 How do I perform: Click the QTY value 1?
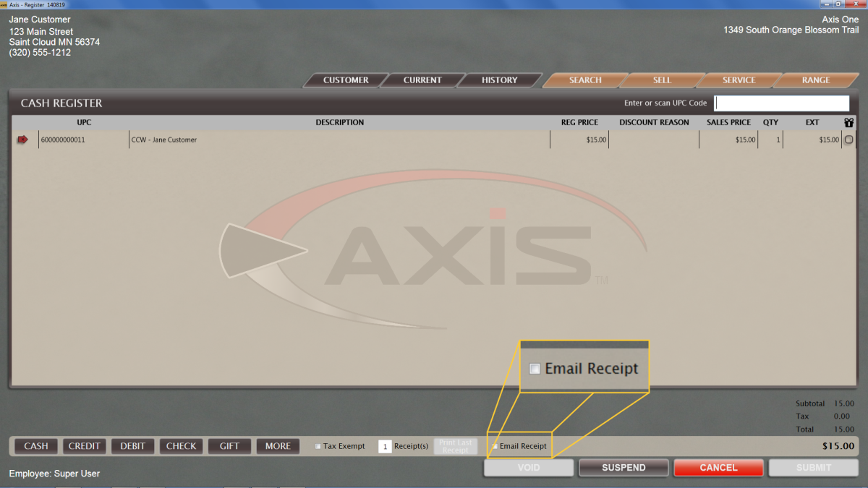[778, 140]
